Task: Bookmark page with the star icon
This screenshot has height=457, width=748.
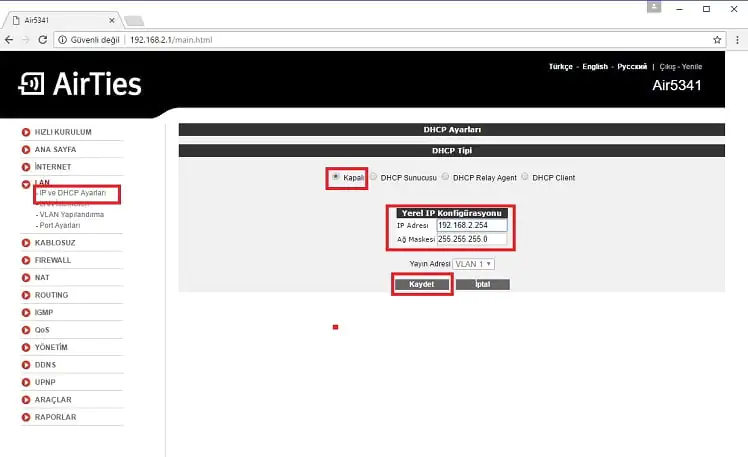Action: (x=717, y=40)
